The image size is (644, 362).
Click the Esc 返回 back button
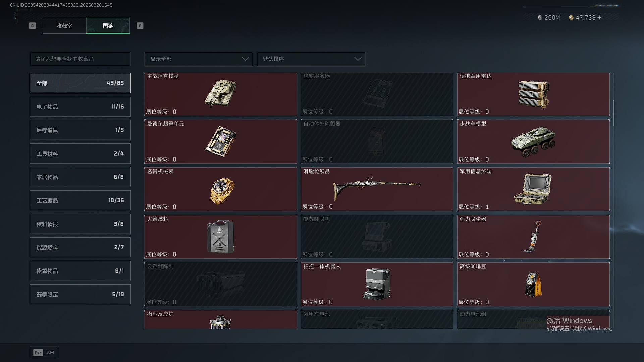[44, 353]
